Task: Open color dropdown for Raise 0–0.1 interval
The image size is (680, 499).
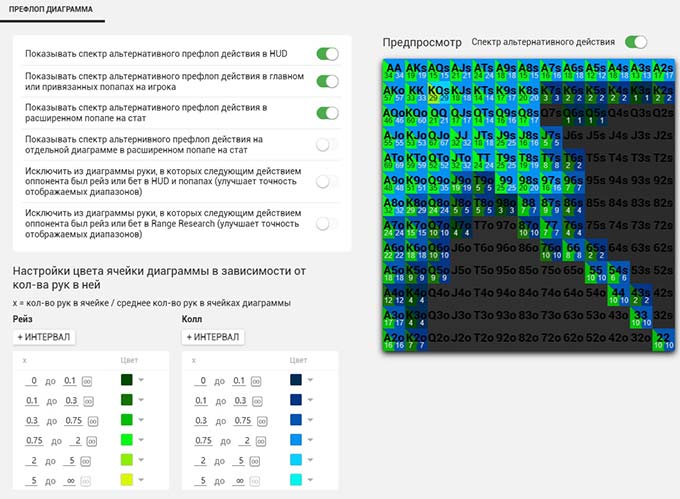Action: pos(142,380)
